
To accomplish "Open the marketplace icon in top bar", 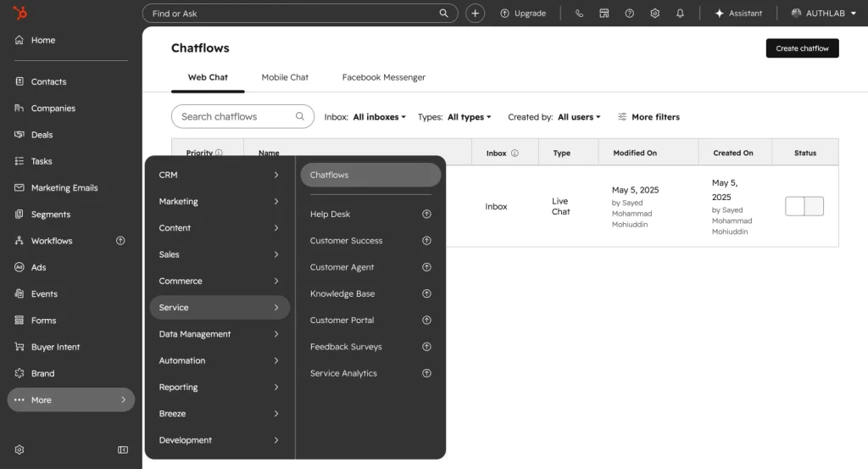I will point(604,14).
